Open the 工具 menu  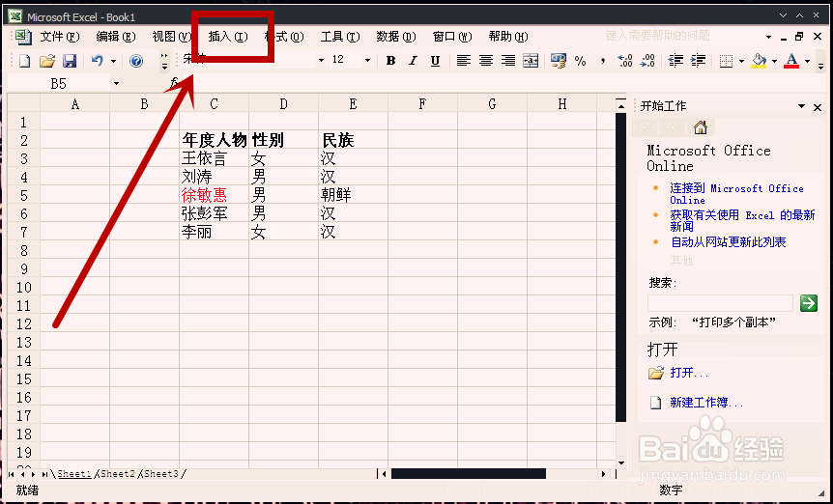pyautogui.click(x=340, y=37)
